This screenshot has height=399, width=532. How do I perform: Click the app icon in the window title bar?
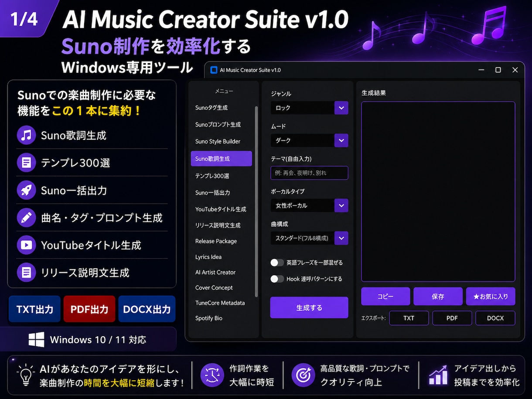coord(214,70)
